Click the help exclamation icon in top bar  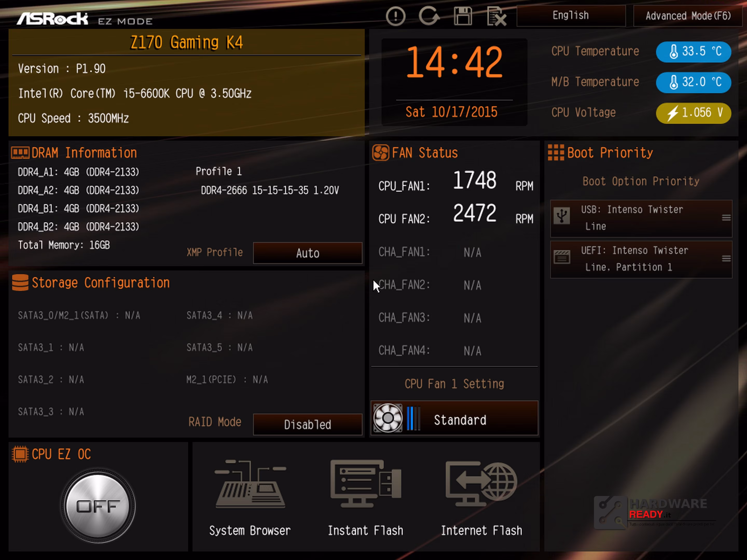396,16
